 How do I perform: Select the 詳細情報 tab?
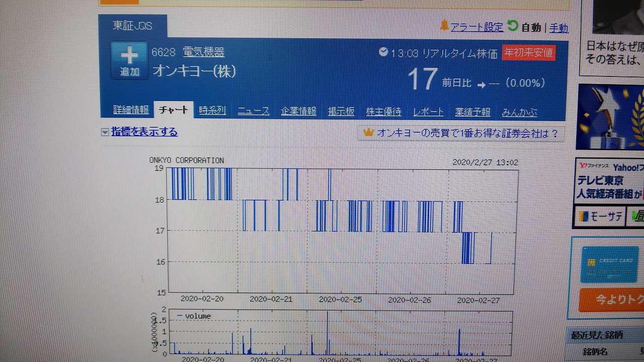[131, 110]
